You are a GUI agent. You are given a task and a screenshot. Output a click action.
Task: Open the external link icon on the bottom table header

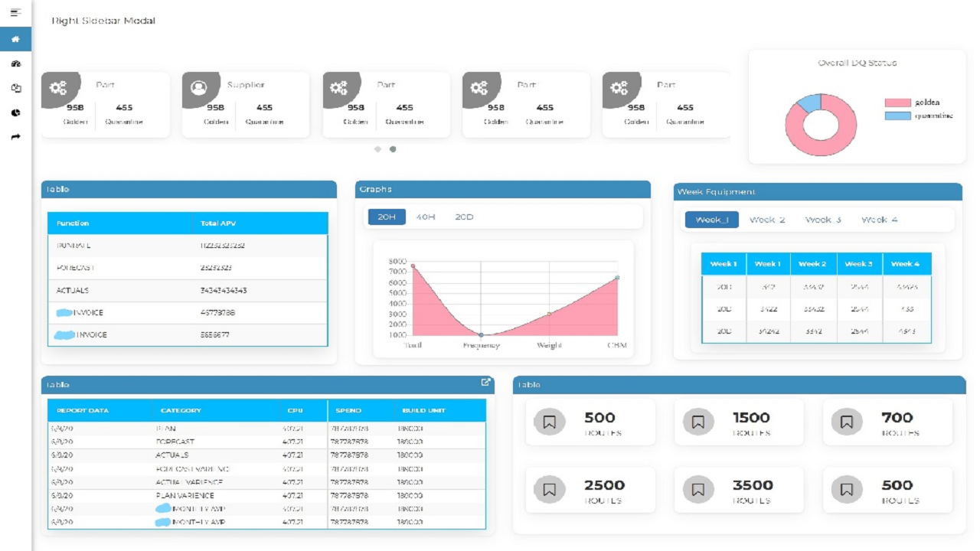[x=485, y=383]
